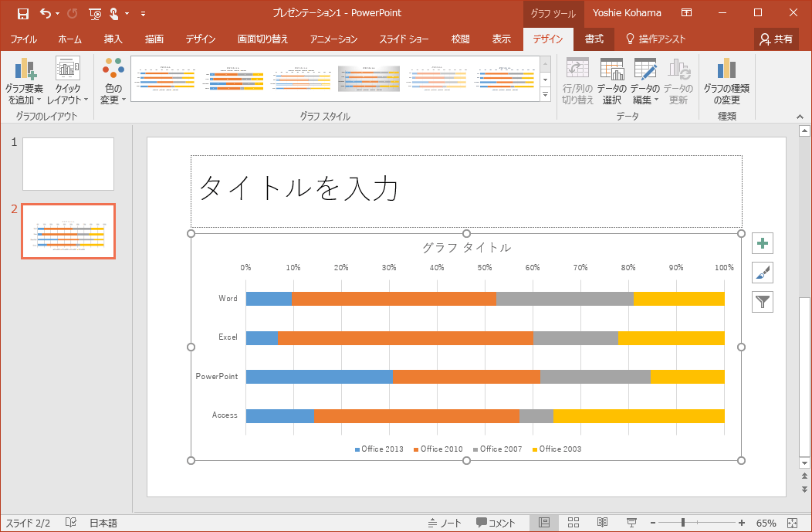Click the 操作アシスト search box

point(655,39)
